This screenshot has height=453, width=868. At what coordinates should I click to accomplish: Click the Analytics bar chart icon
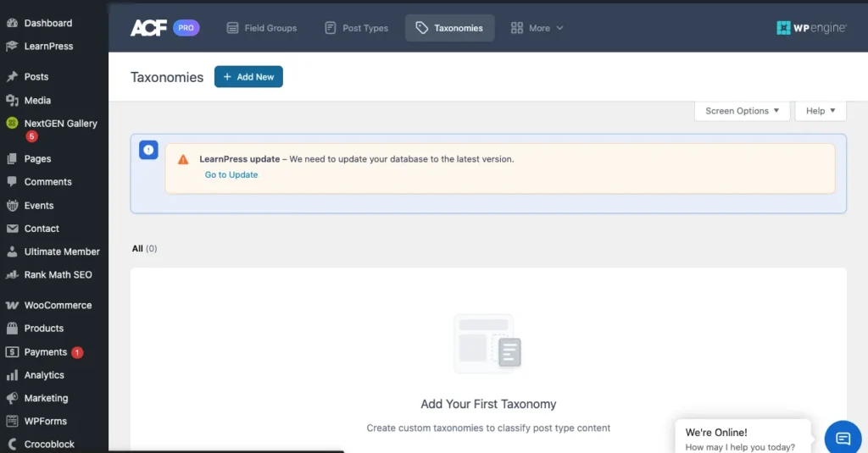coord(12,375)
